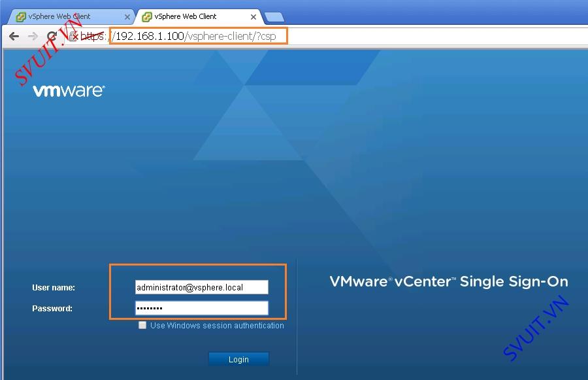Click the browser forward arrow
The width and height of the screenshot is (588, 380).
pyautogui.click(x=33, y=36)
